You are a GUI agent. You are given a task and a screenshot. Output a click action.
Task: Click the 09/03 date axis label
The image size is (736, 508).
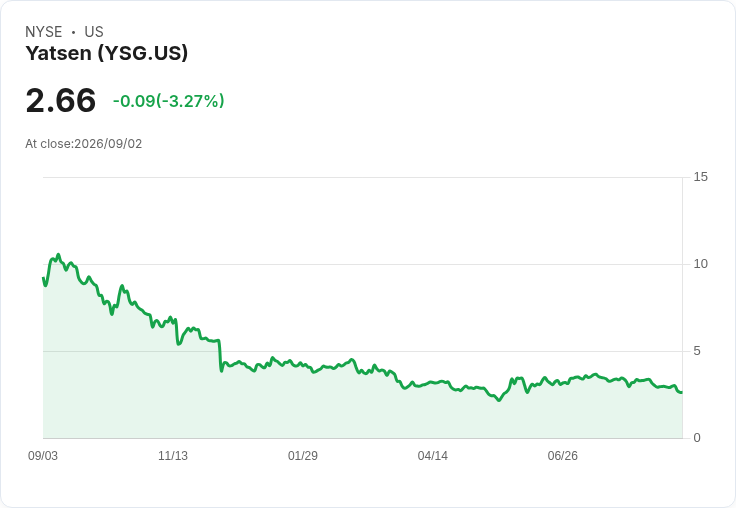click(x=43, y=455)
